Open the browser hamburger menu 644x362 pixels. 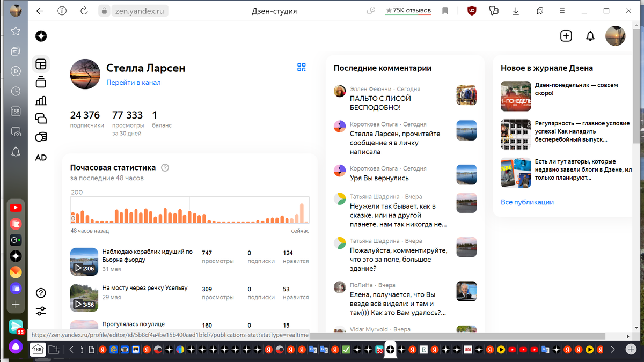coord(562,11)
